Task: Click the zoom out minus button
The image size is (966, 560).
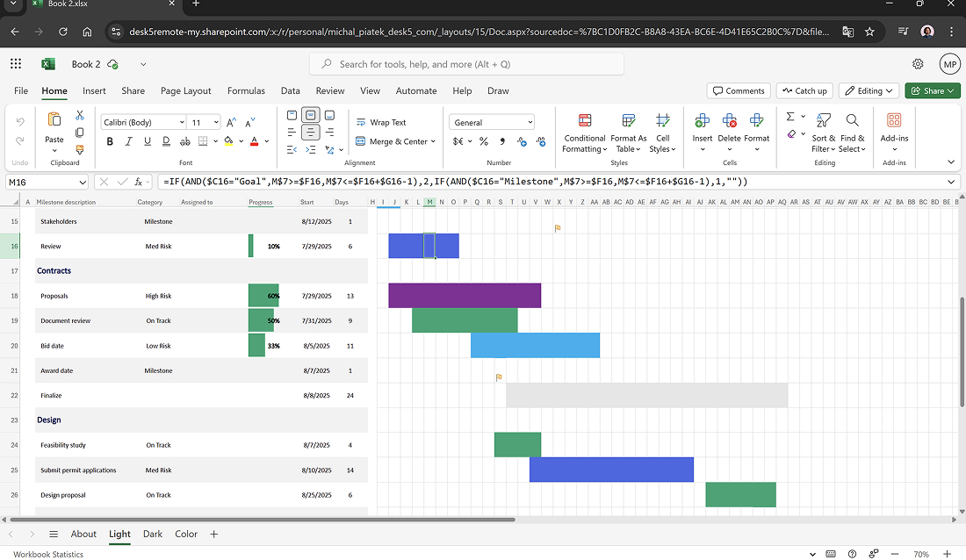Action: pos(895,554)
